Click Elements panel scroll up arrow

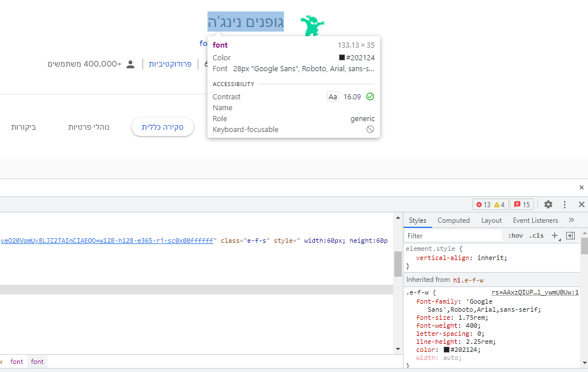pyautogui.click(x=398, y=218)
